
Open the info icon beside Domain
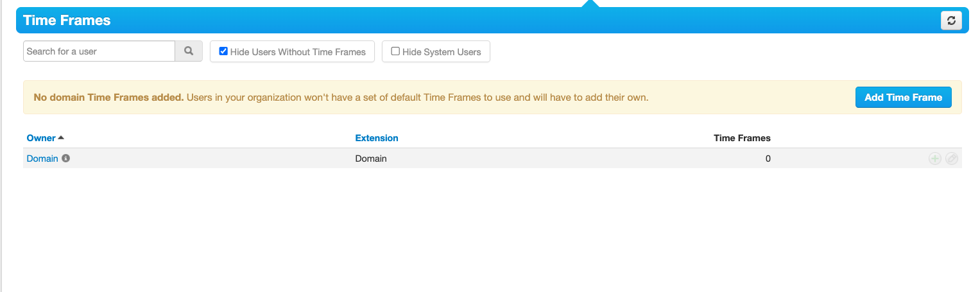[65, 158]
